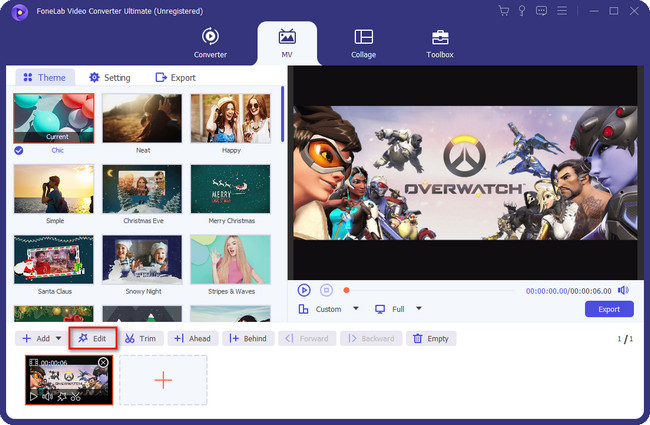Pick the Simple theme thumbnail

(54, 189)
